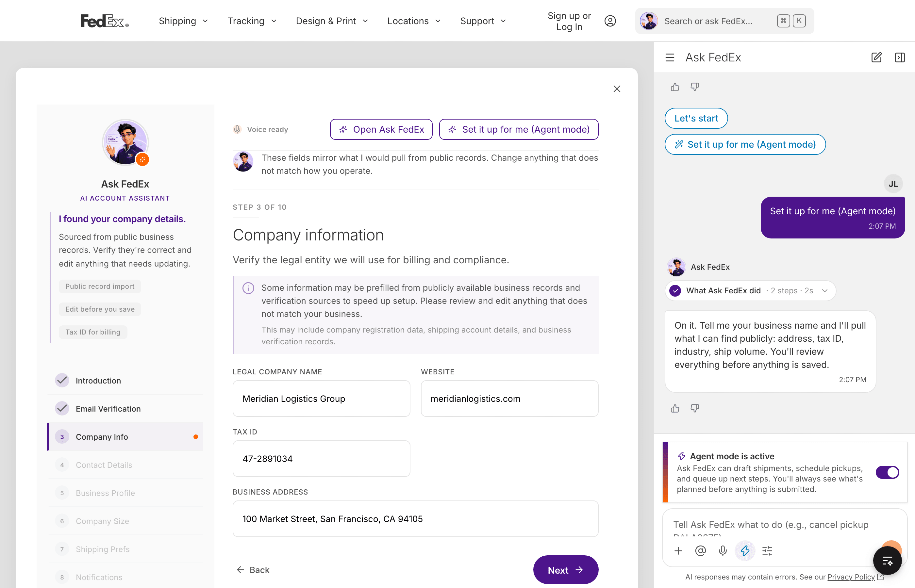Image resolution: width=915 pixels, height=588 pixels.
Task: Click the Felix avatar in search bar
Action: [649, 21]
